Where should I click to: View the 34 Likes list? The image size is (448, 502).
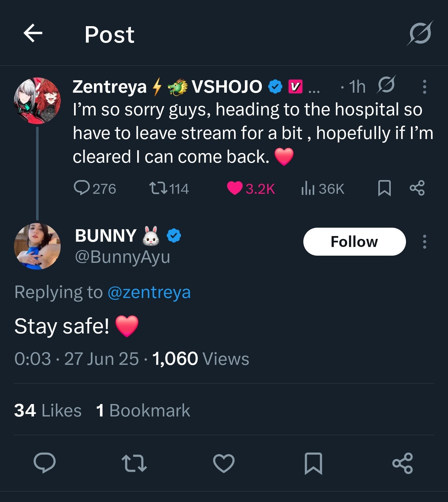pyautogui.click(x=48, y=410)
